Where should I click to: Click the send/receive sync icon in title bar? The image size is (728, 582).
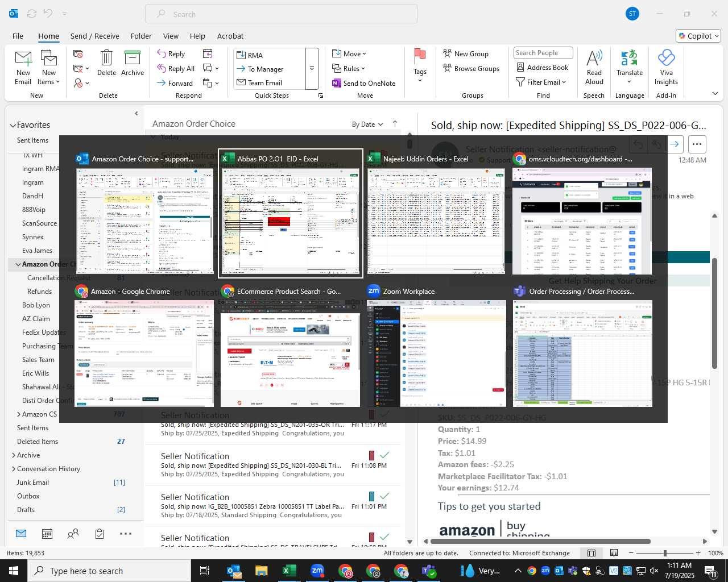32,14
